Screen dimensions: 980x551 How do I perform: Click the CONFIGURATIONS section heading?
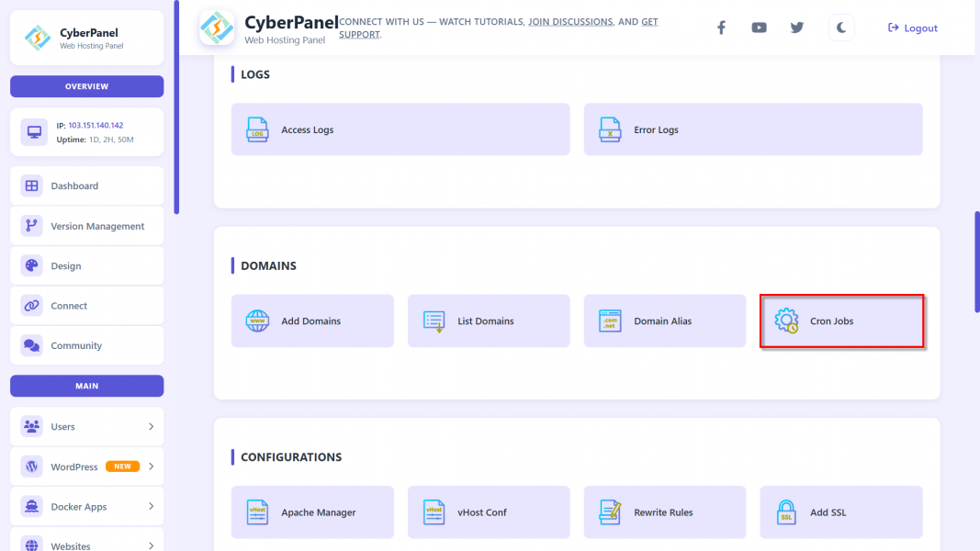[291, 457]
